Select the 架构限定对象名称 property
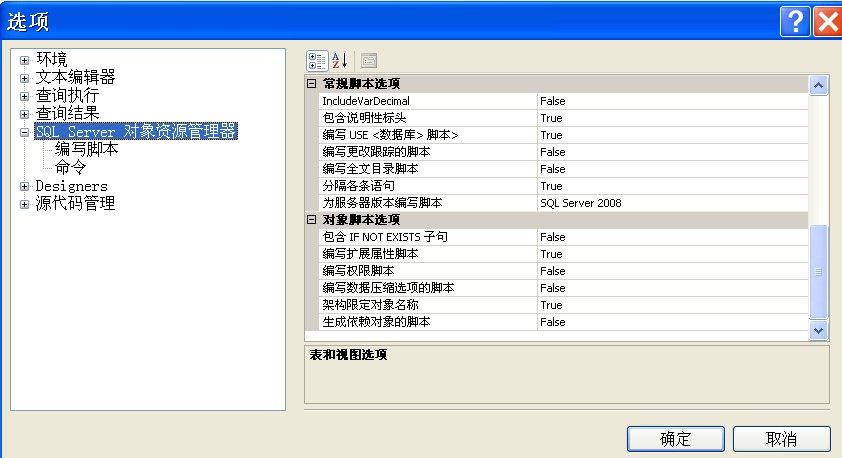 click(x=564, y=305)
